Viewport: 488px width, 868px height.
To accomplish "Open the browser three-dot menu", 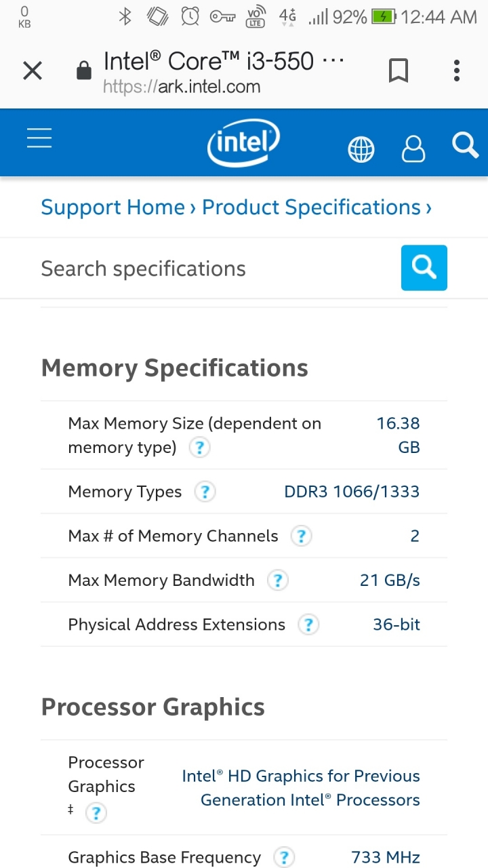I will tap(457, 71).
